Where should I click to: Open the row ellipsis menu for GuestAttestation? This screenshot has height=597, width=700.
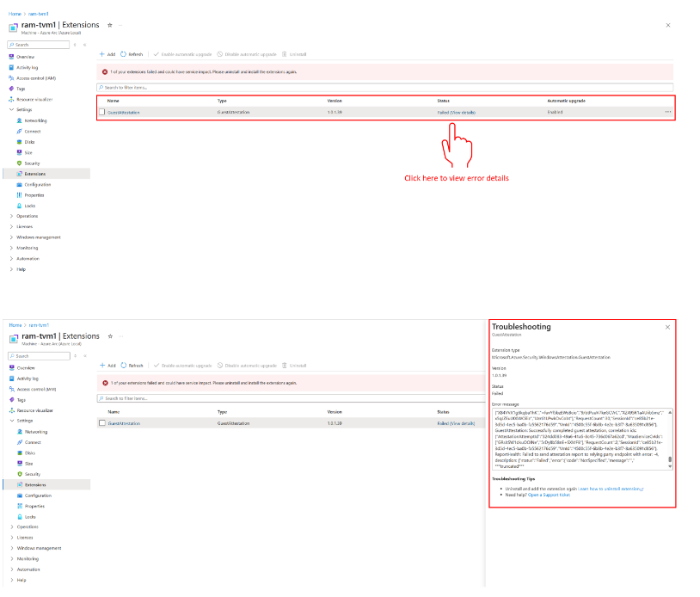[668, 112]
